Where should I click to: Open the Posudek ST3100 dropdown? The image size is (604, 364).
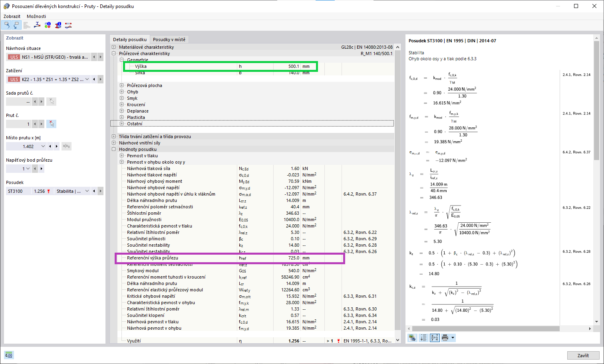click(87, 191)
